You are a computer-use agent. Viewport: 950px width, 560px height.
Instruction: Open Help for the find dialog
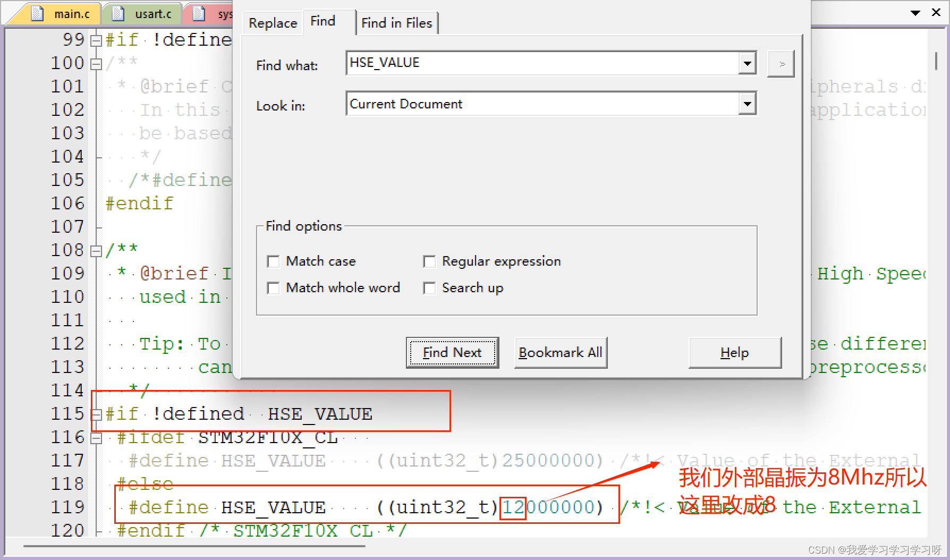click(x=735, y=352)
